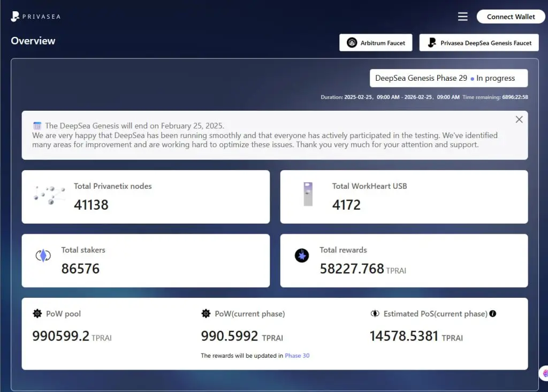This screenshot has height=392, width=548.
Task: Click the PoW pool gear icon
Action: pyautogui.click(x=37, y=314)
